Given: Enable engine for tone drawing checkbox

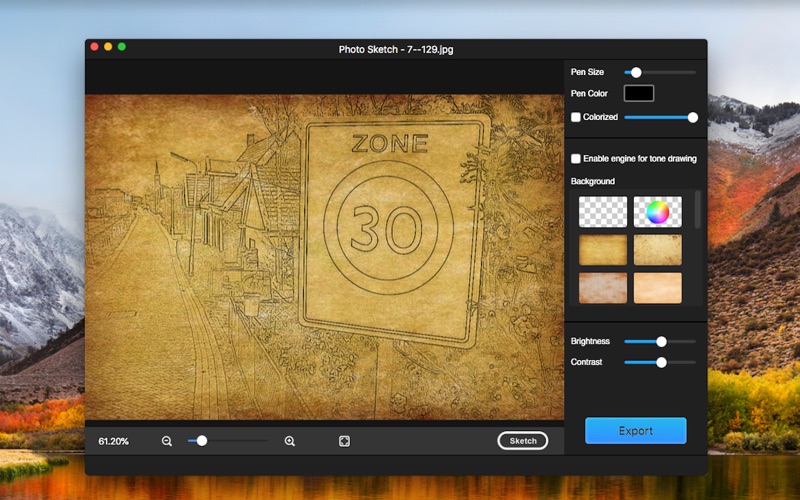Looking at the screenshot, I should coord(576,159).
